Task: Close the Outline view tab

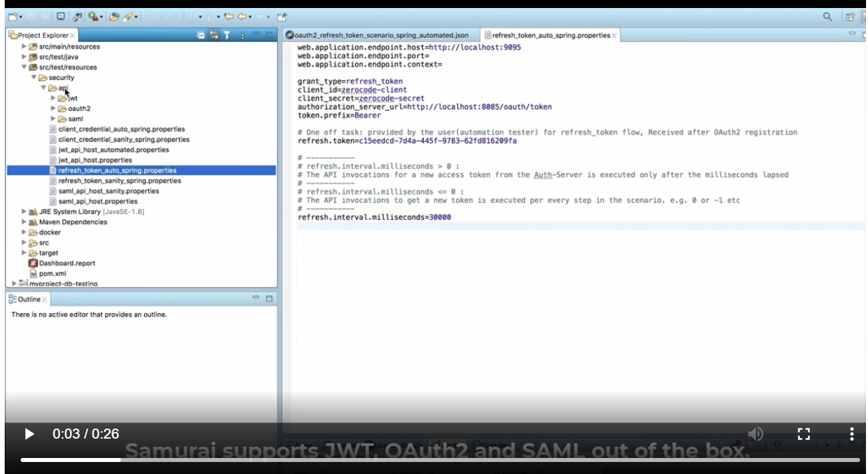Action: (x=45, y=300)
